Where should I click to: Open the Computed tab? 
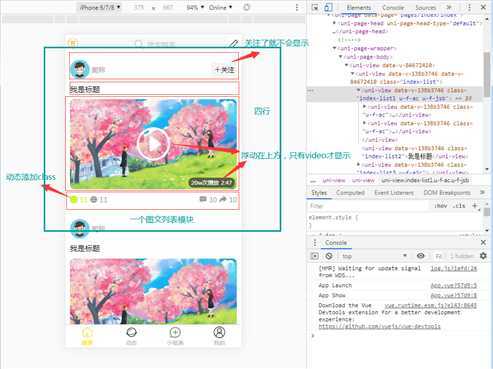click(350, 193)
